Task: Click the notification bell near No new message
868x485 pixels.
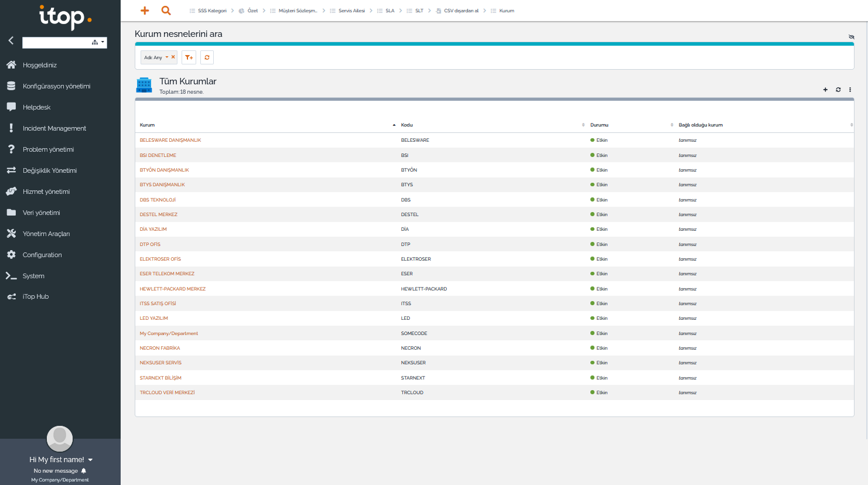Action: (84, 471)
